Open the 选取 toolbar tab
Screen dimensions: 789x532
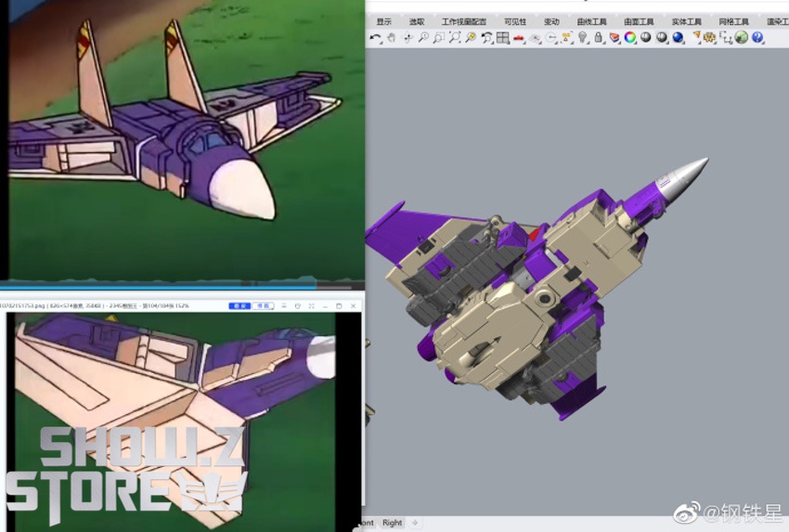(x=417, y=21)
